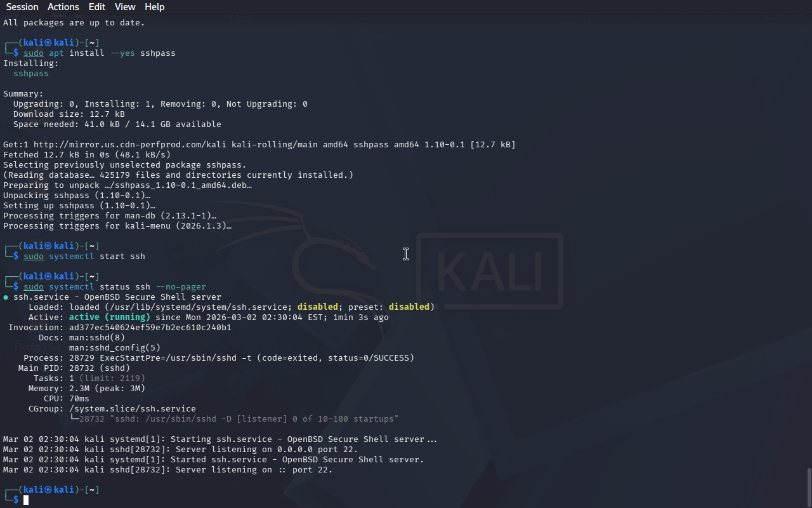This screenshot has width=812, height=508.
Task: Click the 'systemctl start ssh' command text
Action: point(97,257)
